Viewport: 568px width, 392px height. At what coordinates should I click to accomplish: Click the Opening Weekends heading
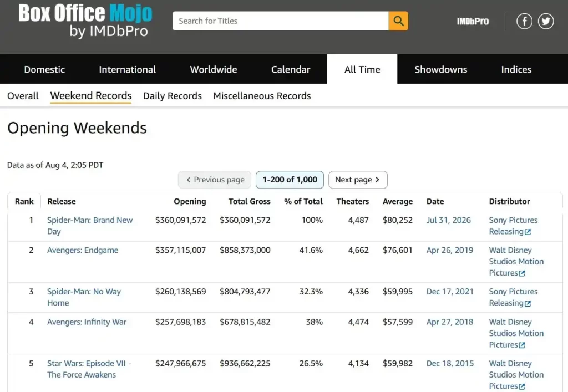77,128
